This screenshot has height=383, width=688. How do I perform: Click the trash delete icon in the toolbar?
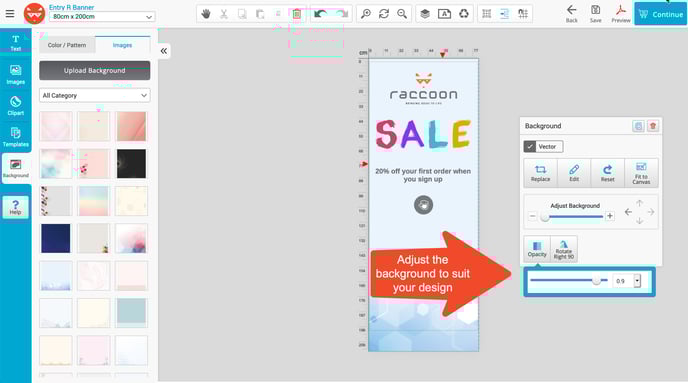297,14
